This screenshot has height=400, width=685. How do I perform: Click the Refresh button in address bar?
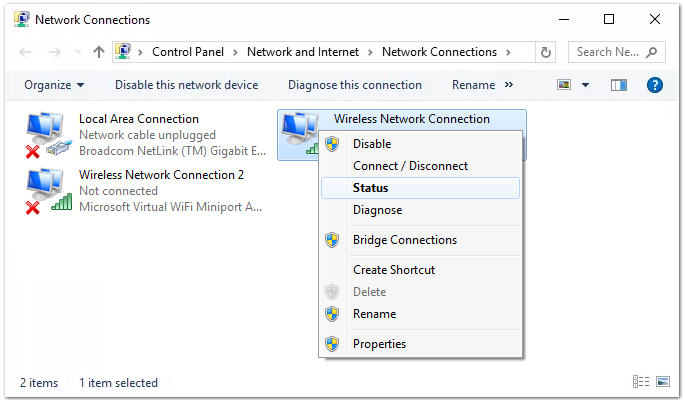(545, 52)
